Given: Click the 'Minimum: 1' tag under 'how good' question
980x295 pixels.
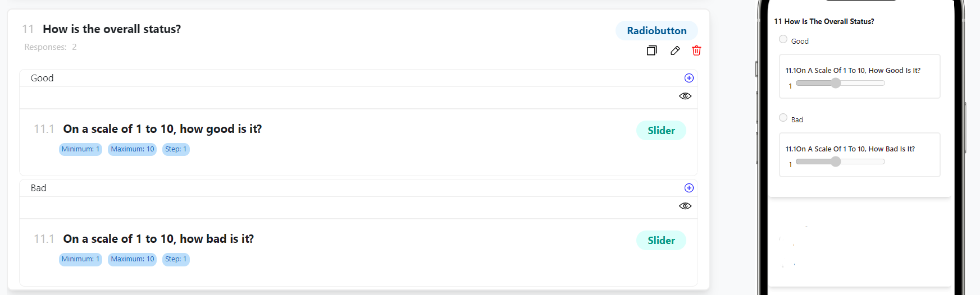Looking at the screenshot, I should coord(80,149).
